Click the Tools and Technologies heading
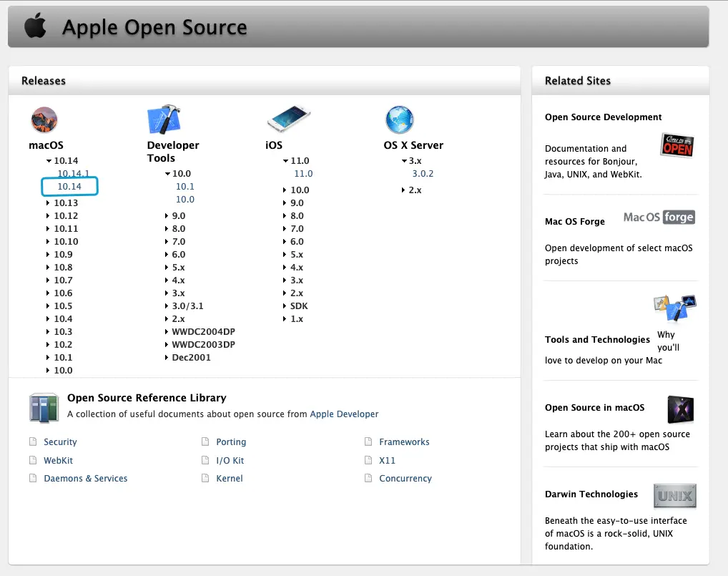The image size is (728, 576). (x=597, y=340)
